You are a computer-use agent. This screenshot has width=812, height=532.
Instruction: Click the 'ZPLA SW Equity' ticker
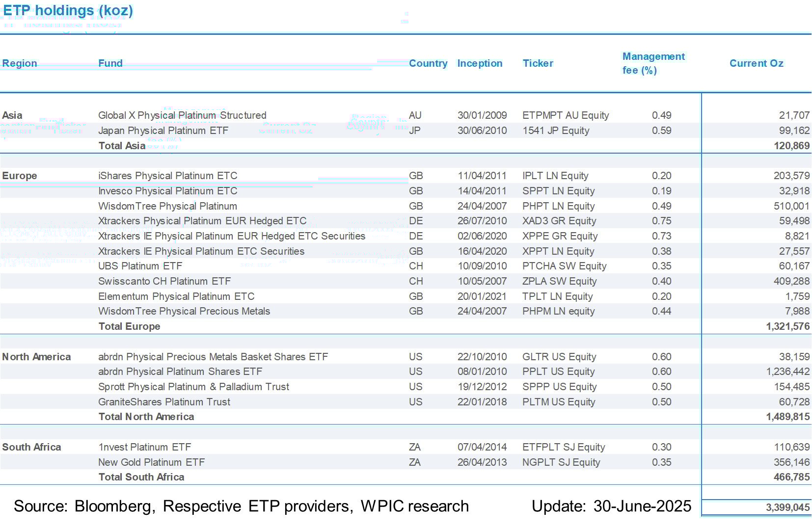(560, 281)
